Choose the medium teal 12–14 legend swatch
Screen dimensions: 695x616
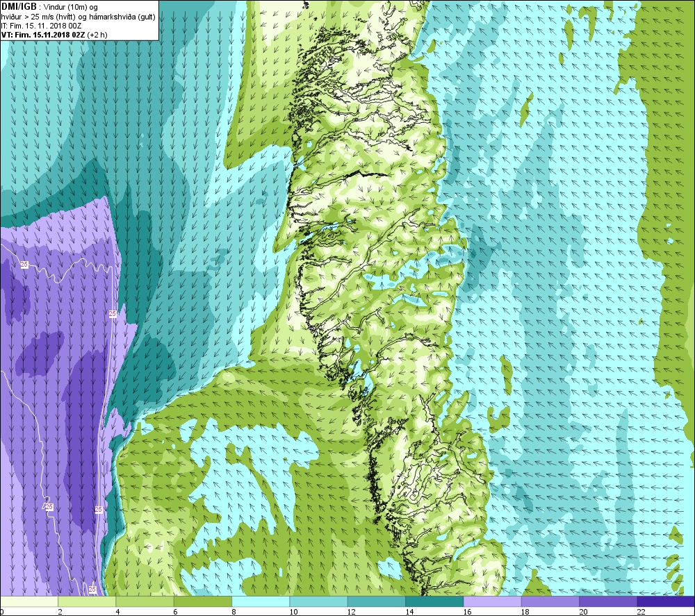(x=376, y=601)
